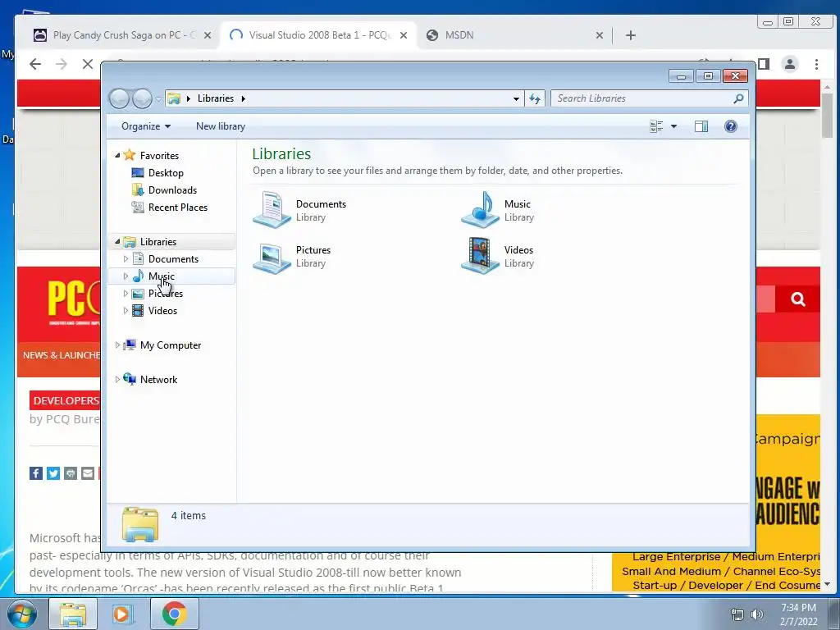Go forward in Explorer
This screenshot has height=630, width=840.
(142, 98)
